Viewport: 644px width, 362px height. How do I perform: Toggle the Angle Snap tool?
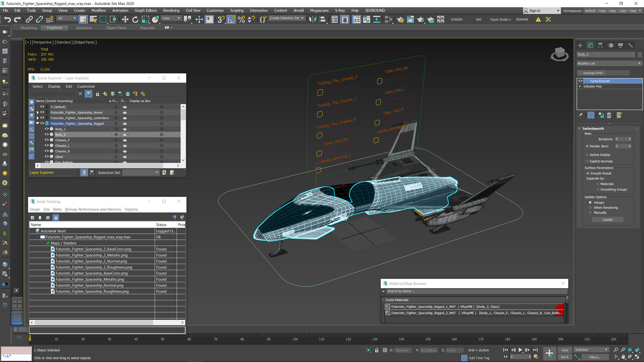pos(231,19)
